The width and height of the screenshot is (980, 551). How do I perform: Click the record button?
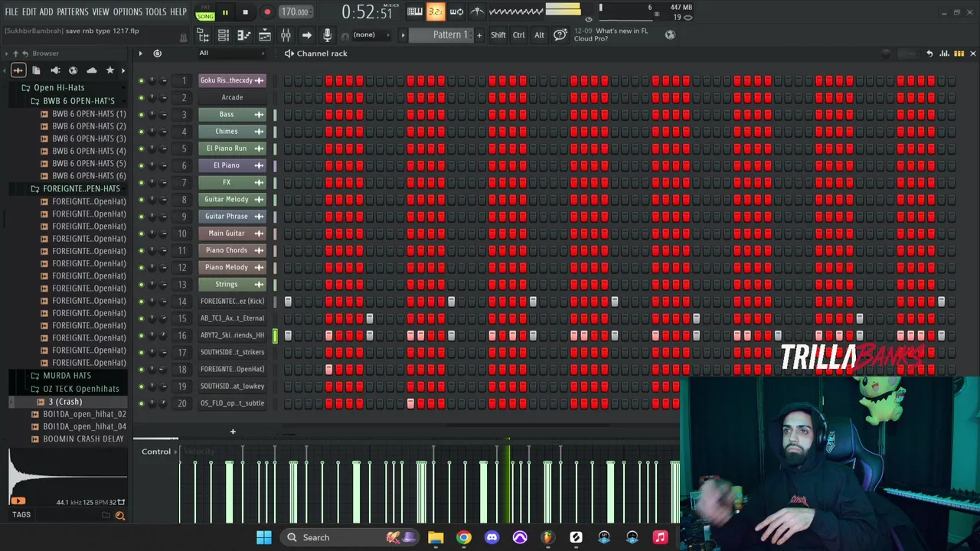click(267, 11)
